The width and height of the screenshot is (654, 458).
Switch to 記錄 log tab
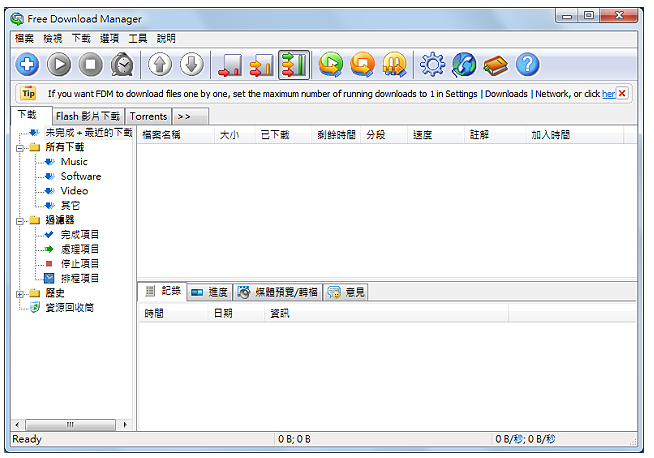click(162, 291)
